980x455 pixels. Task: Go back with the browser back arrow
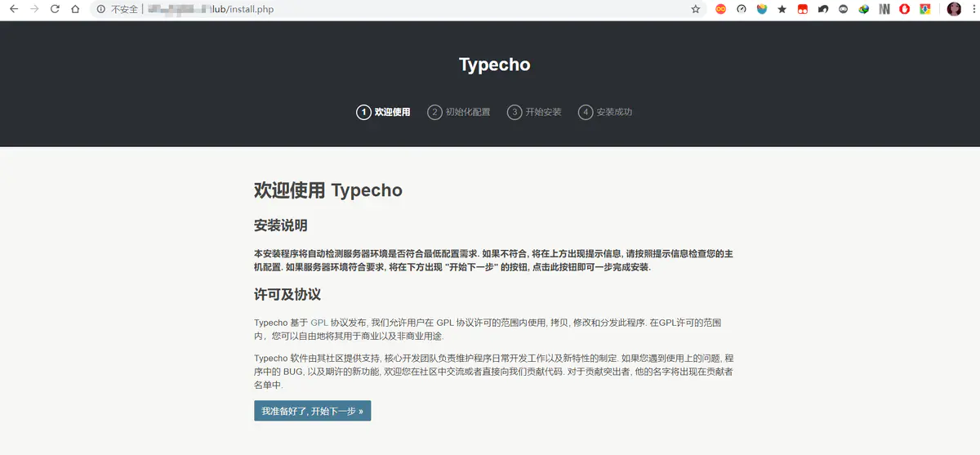14,9
